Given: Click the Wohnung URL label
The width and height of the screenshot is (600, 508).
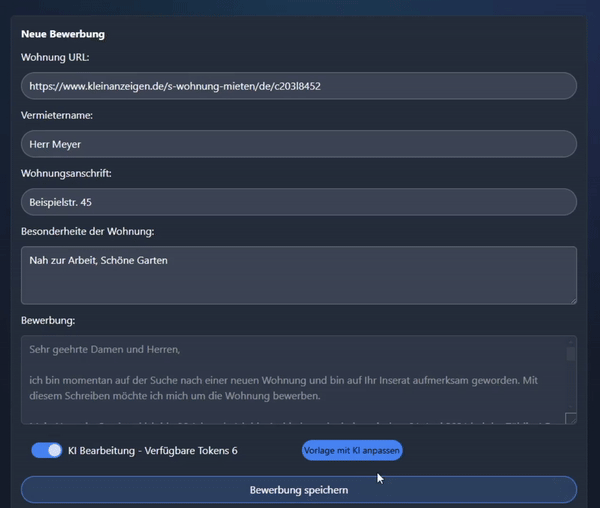Looking at the screenshot, I should pyautogui.click(x=55, y=57).
